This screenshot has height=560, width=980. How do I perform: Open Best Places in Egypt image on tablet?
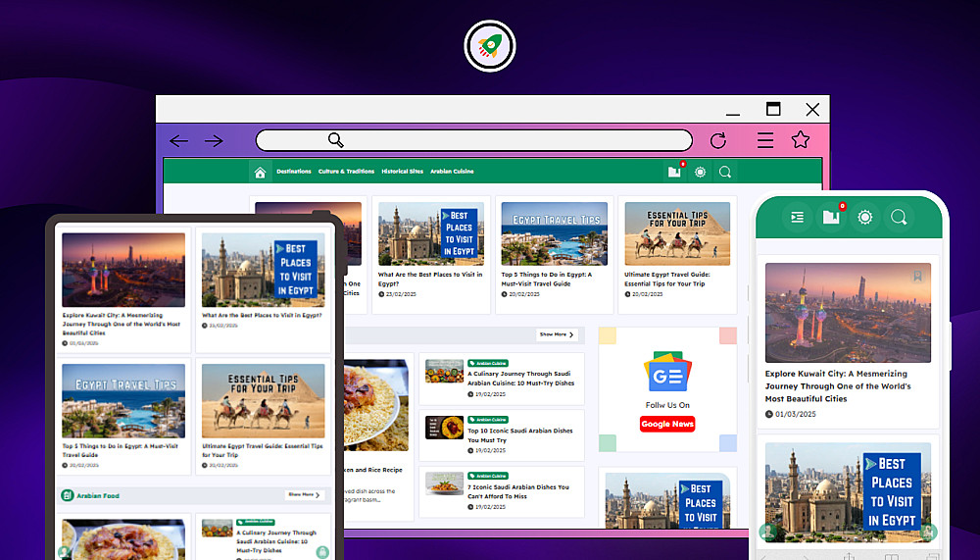[x=263, y=270]
